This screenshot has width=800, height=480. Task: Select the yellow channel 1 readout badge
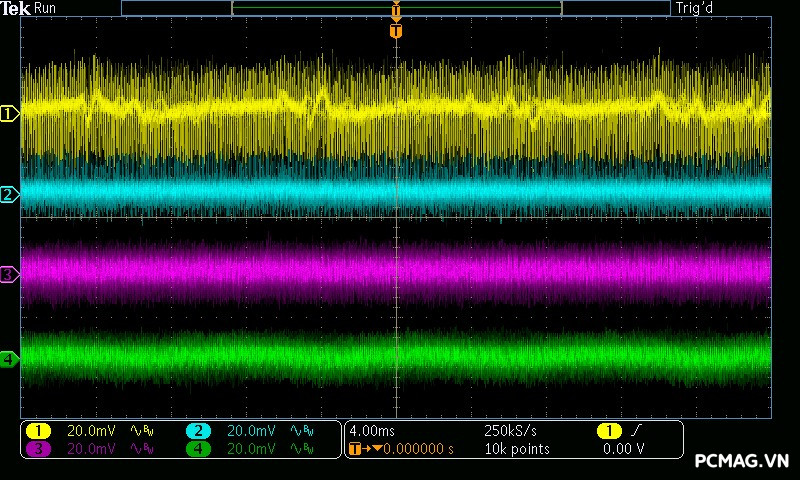coord(38,431)
